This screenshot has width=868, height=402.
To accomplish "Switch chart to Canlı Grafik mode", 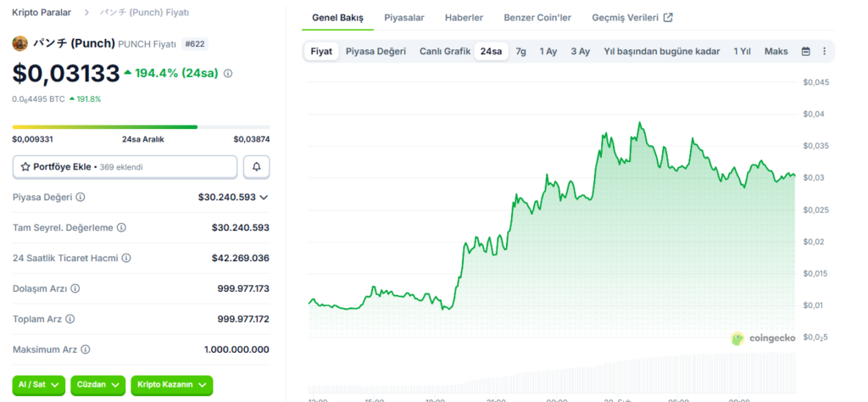I will coord(444,52).
